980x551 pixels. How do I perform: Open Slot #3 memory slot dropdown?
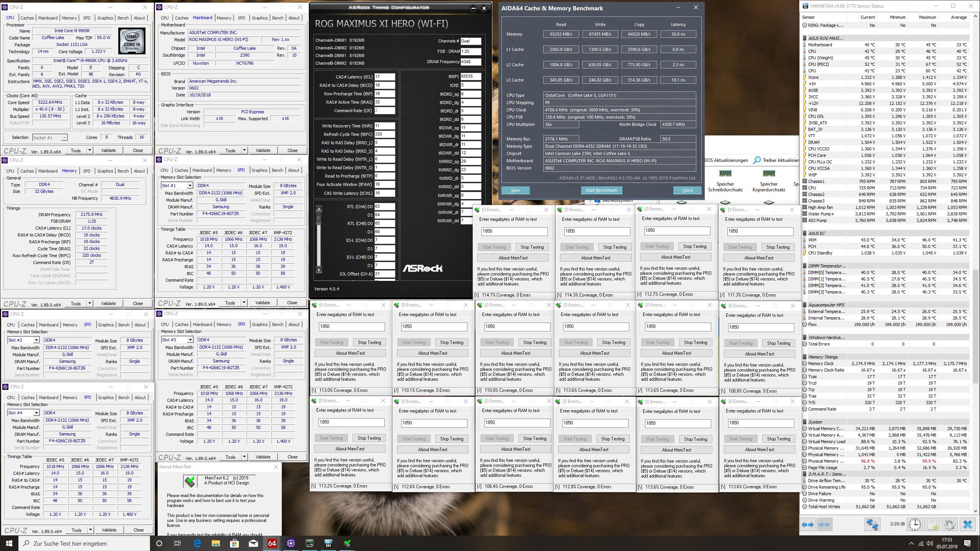[x=190, y=340]
